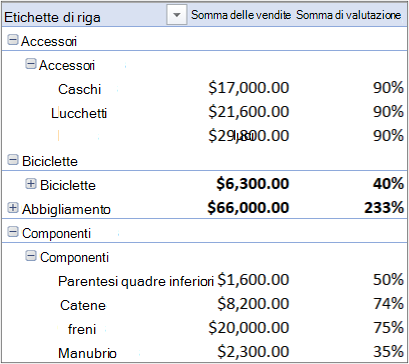Expand the nested Biciclette subgroup with $6,300.00

pyautogui.click(x=31, y=184)
